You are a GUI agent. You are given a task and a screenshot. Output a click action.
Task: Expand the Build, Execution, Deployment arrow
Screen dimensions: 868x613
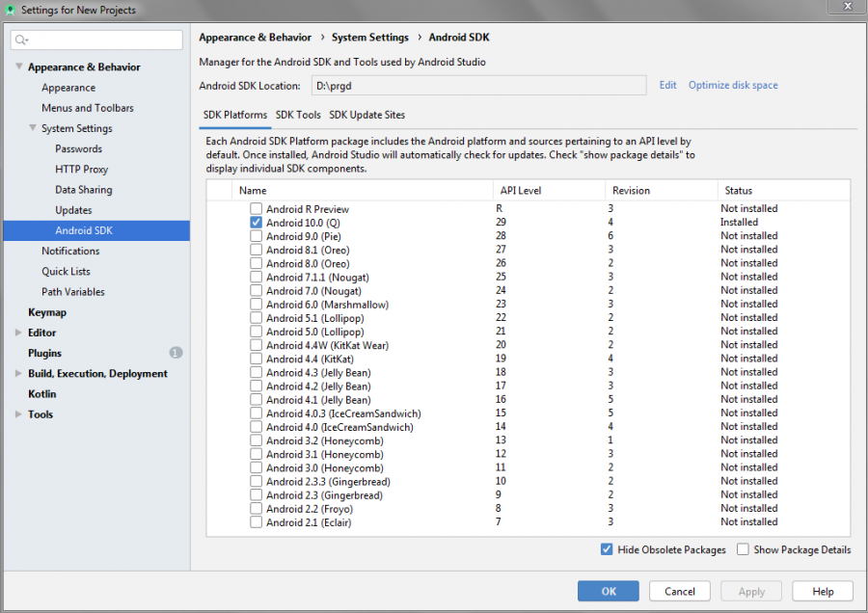coord(18,373)
